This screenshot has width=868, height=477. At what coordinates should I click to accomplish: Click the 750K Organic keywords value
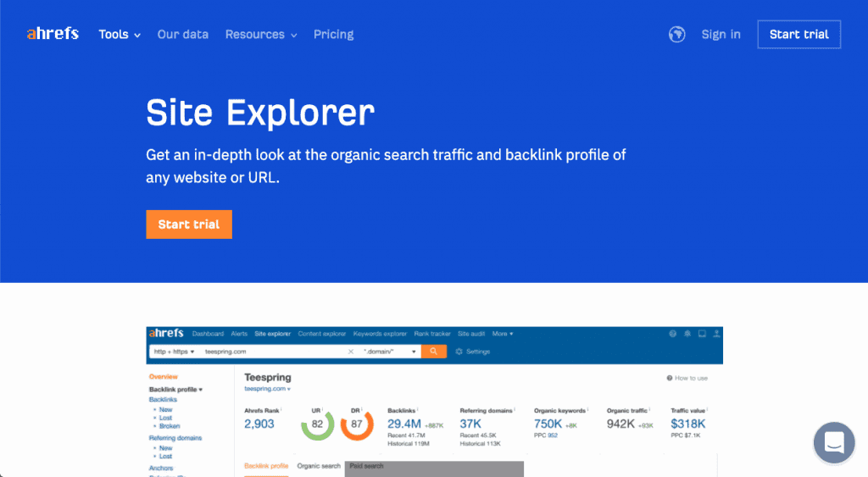pos(548,424)
